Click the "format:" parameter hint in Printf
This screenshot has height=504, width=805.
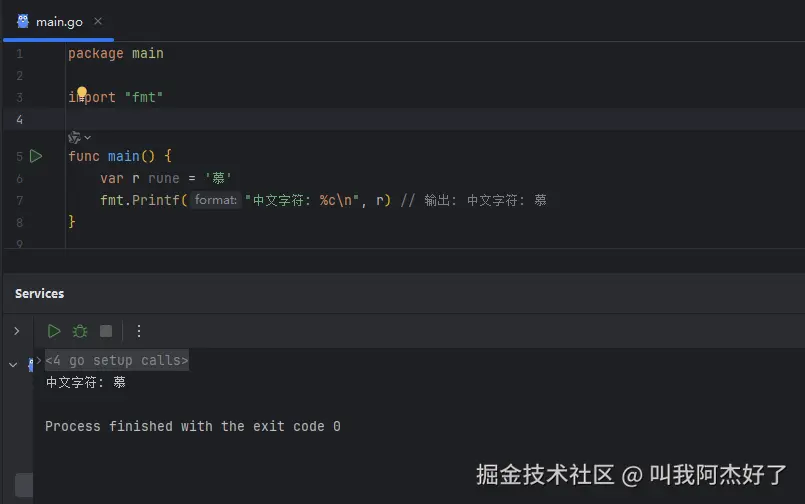[x=215, y=200]
